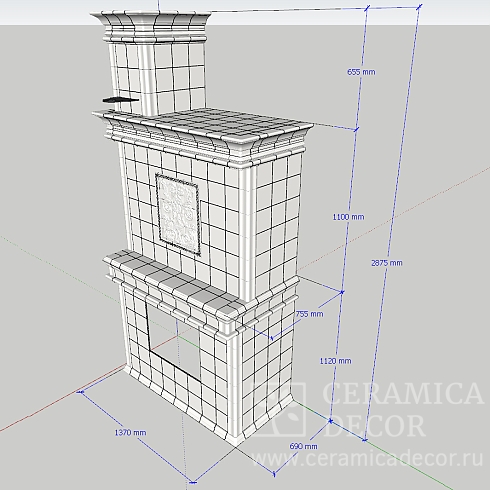Select the 1100 mm dimension label
Screen dimensions: 490x490
point(348,217)
